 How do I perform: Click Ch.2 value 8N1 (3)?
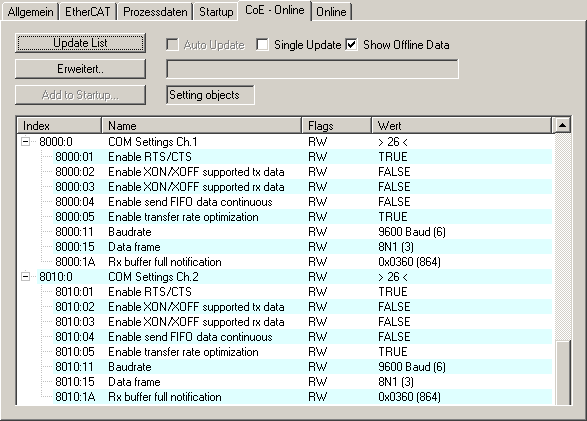pyautogui.click(x=396, y=382)
